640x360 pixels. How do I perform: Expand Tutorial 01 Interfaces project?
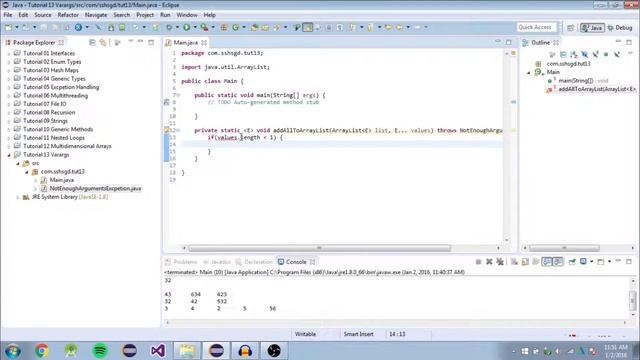point(9,53)
